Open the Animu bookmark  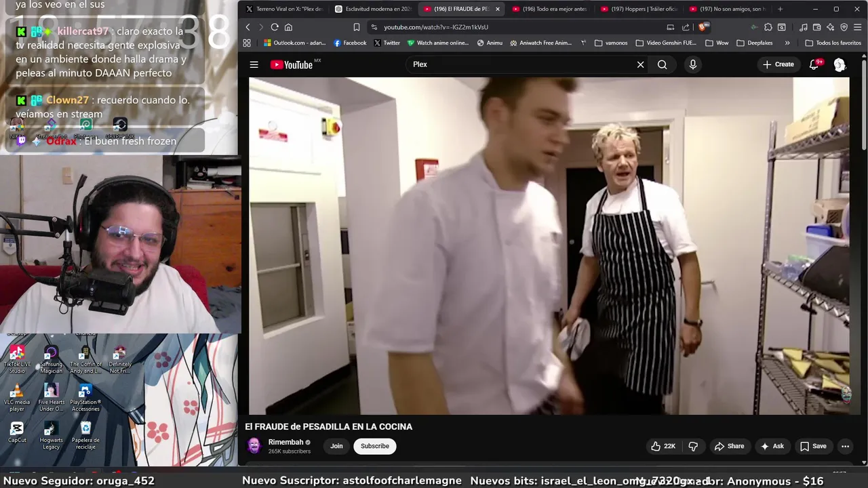(x=490, y=43)
